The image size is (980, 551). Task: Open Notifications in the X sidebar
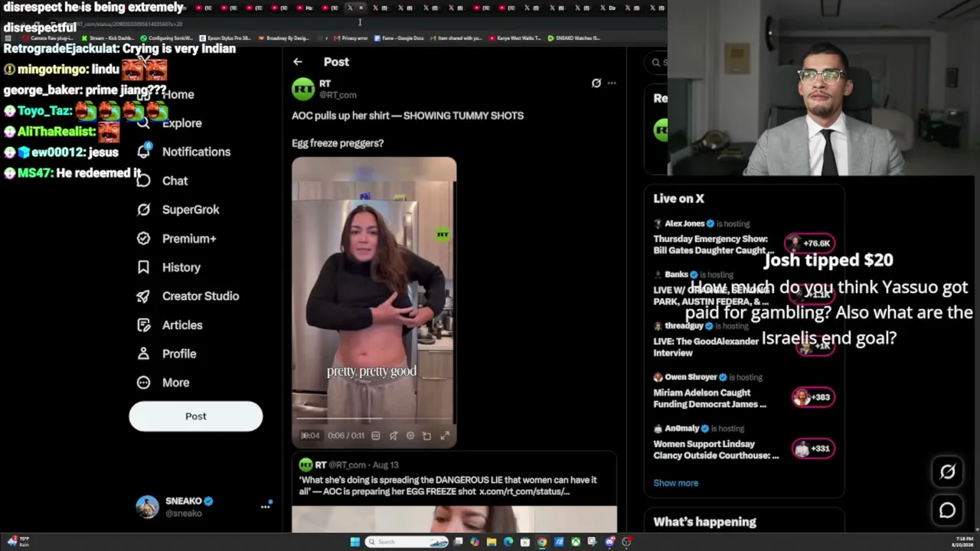tap(196, 152)
